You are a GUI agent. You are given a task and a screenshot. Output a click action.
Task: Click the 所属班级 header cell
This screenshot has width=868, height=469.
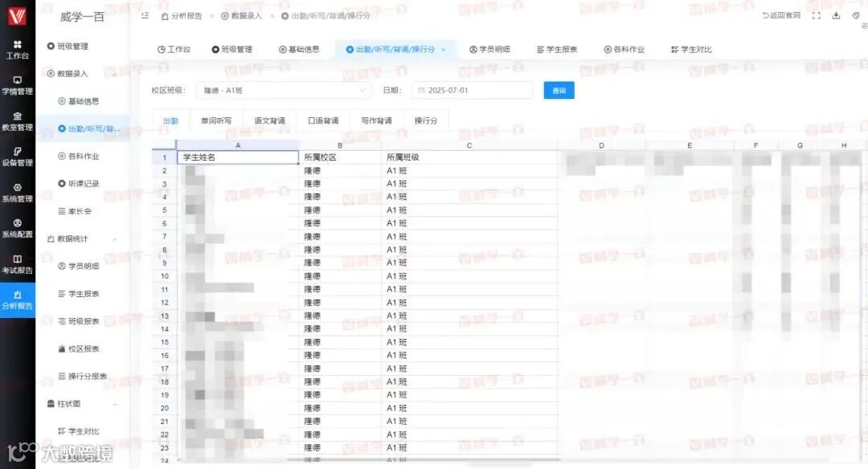(469, 157)
